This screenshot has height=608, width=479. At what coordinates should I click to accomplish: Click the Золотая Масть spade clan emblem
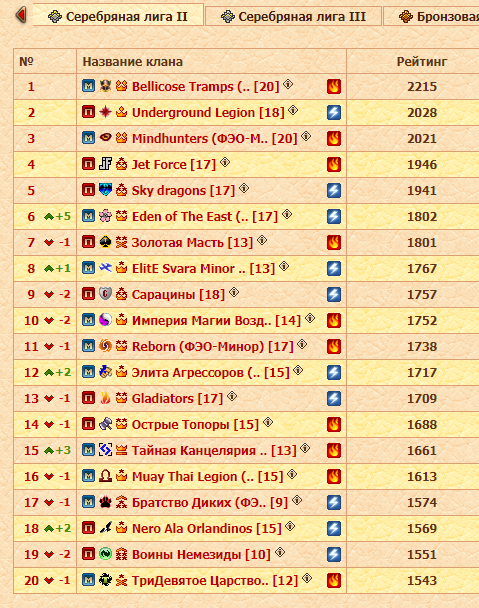(x=105, y=242)
